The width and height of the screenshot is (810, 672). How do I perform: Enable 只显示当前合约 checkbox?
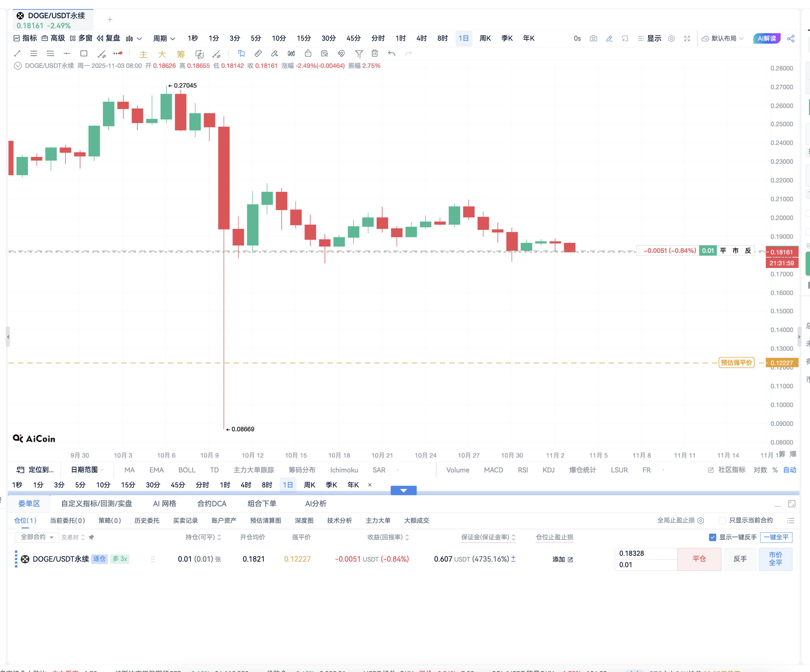[x=722, y=520]
